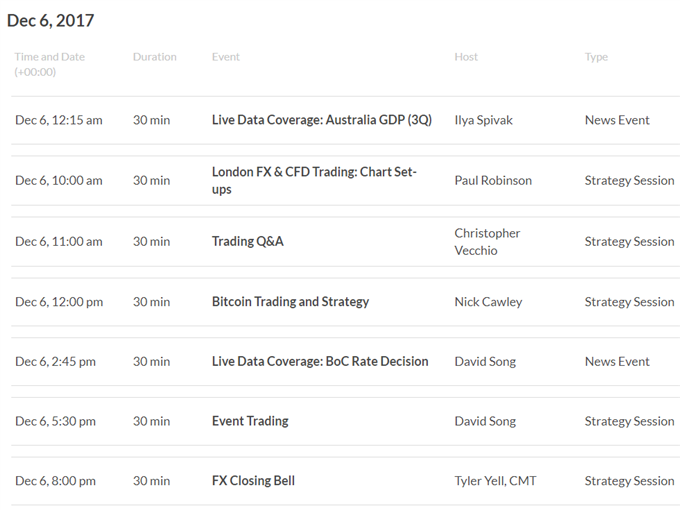Click host Tyler Yell, CMT
Screen dimensions: 680x510
[x=495, y=481]
